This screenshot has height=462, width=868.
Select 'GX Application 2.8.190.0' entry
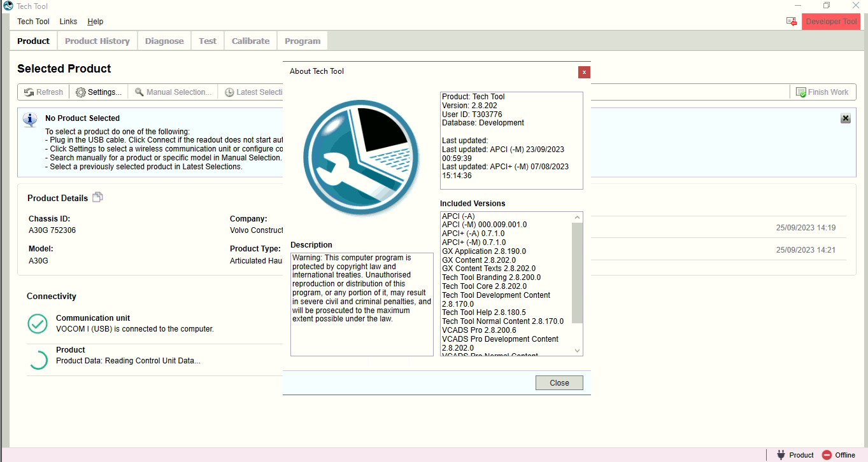point(484,251)
